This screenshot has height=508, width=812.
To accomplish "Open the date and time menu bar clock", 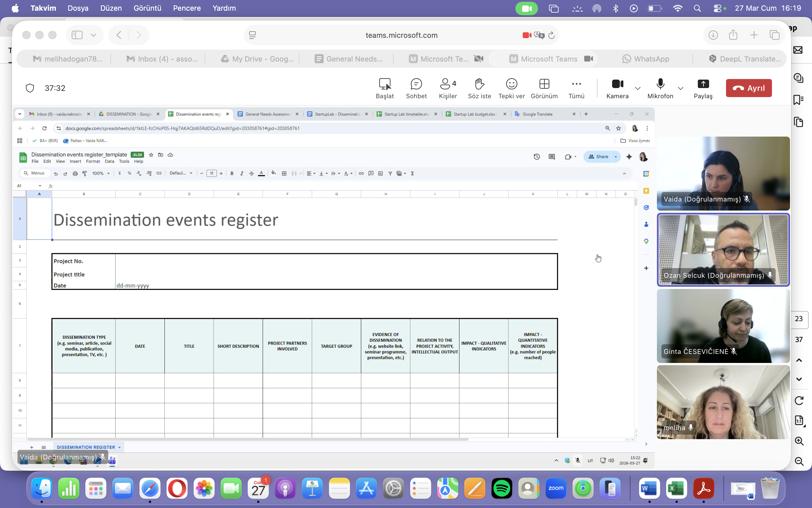I will [768, 8].
